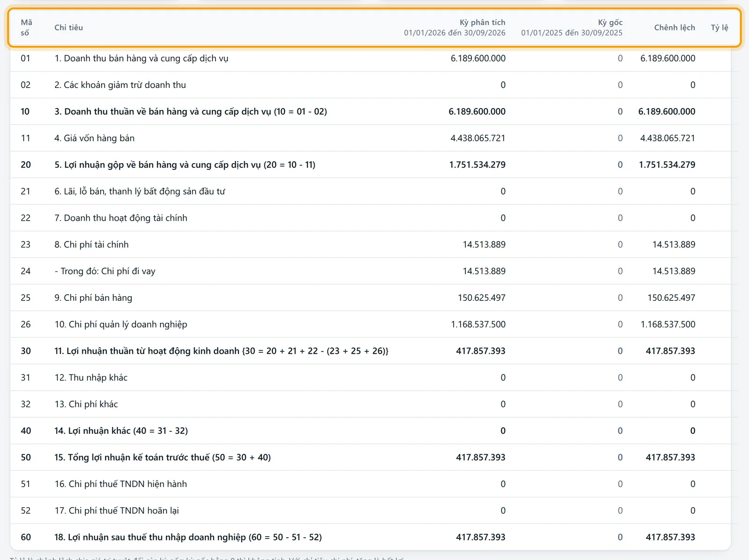
Task: Click Kỳ phân tích value 417.857.393 in row code 30
Action: 481,351
